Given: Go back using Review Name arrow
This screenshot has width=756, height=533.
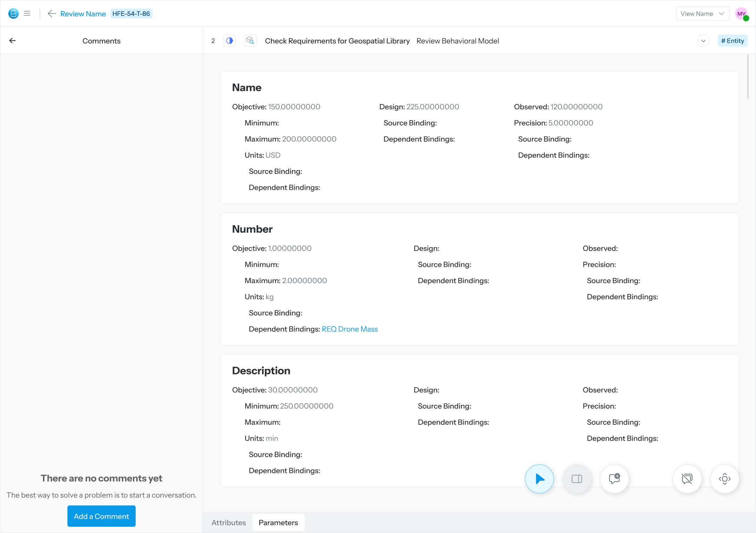Looking at the screenshot, I should [52, 14].
